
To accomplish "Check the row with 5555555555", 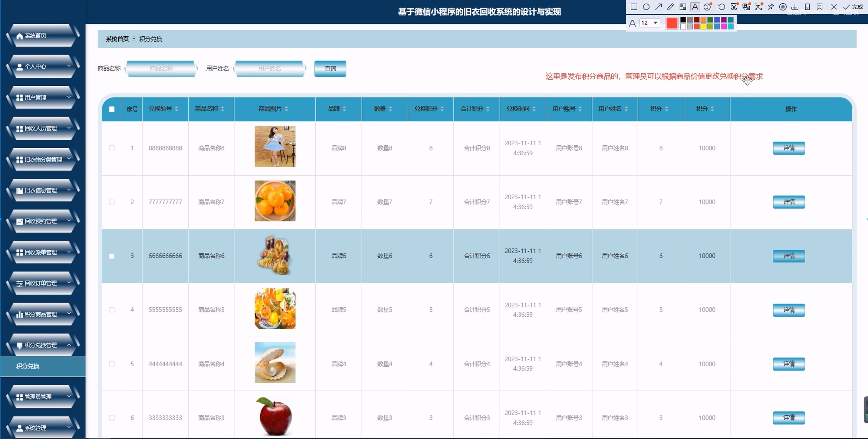I will click(112, 310).
